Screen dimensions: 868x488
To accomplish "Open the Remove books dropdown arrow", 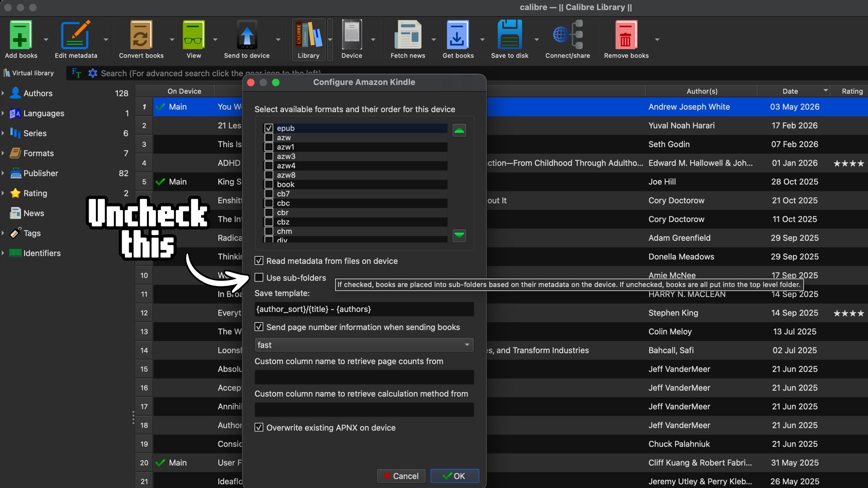I will 657,40.
